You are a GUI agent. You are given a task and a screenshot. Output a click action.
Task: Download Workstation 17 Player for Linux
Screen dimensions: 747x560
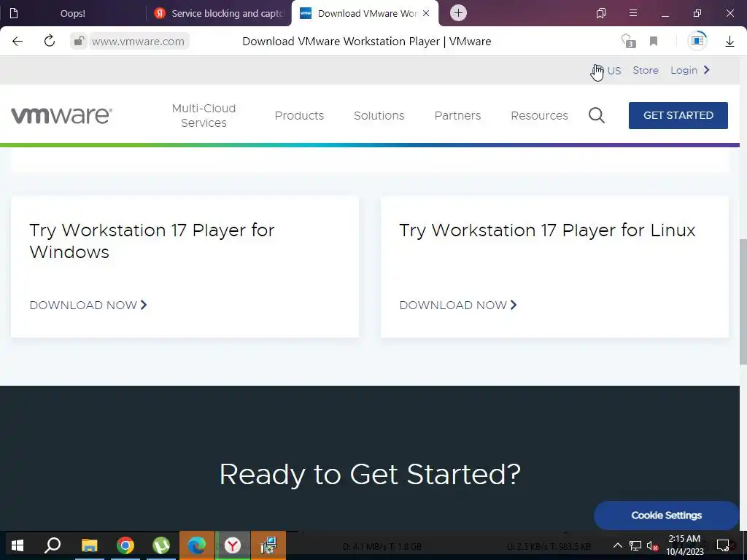(x=458, y=306)
